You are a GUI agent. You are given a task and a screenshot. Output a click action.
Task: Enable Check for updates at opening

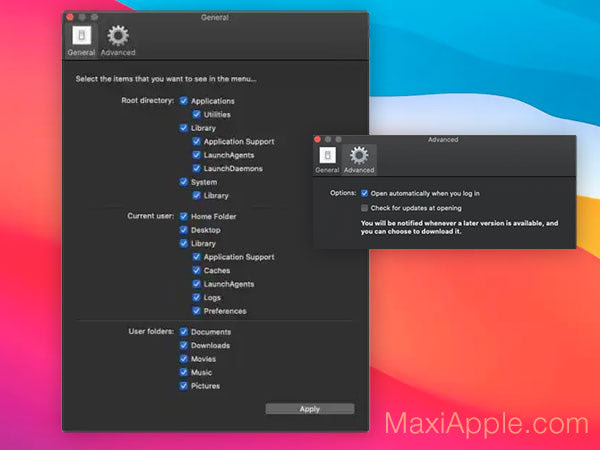pyautogui.click(x=364, y=208)
